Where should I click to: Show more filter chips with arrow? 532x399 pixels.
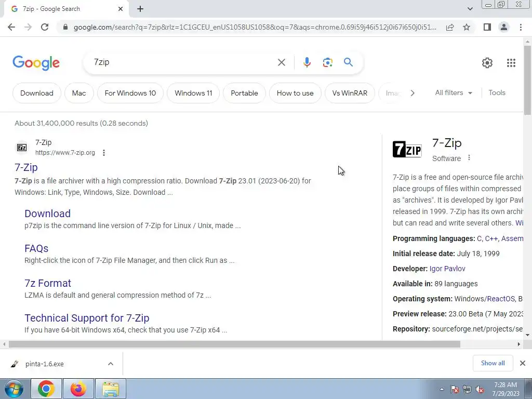pos(412,93)
